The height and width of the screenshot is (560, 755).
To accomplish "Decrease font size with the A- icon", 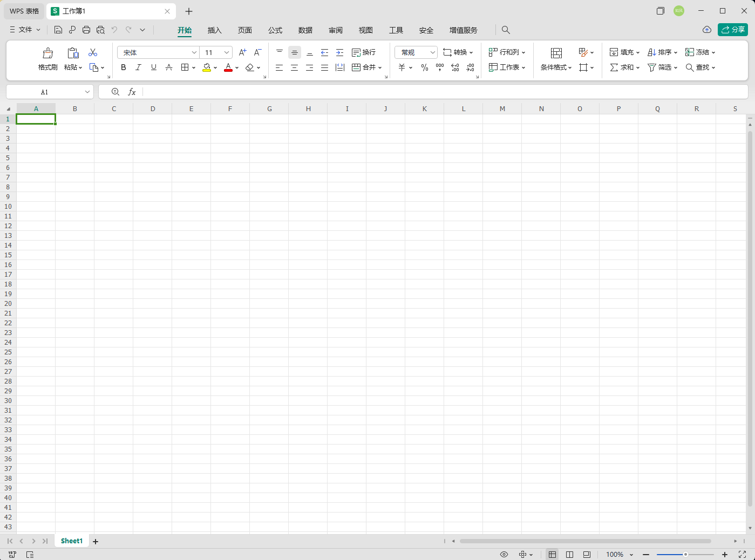I will pos(258,52).
